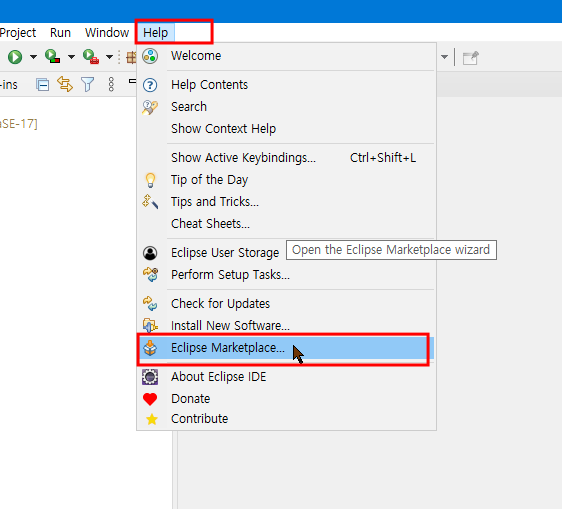The width and height of the screenshot is (562, 509).
Task: Click the Search help icon
Action: coord(150,107)
